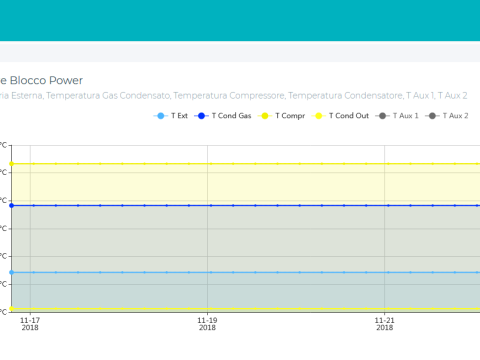Click the yellow T Cond Out marker

coord(318,116)
